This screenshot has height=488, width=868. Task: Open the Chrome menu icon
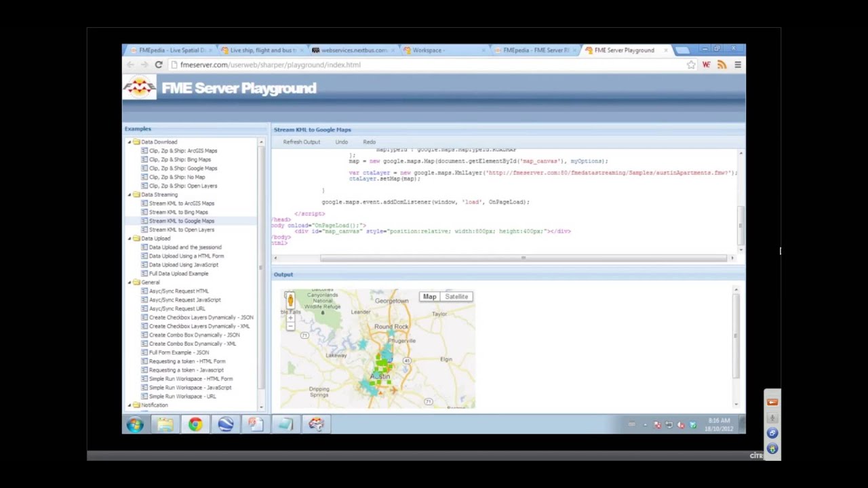[x=737, y=64]
